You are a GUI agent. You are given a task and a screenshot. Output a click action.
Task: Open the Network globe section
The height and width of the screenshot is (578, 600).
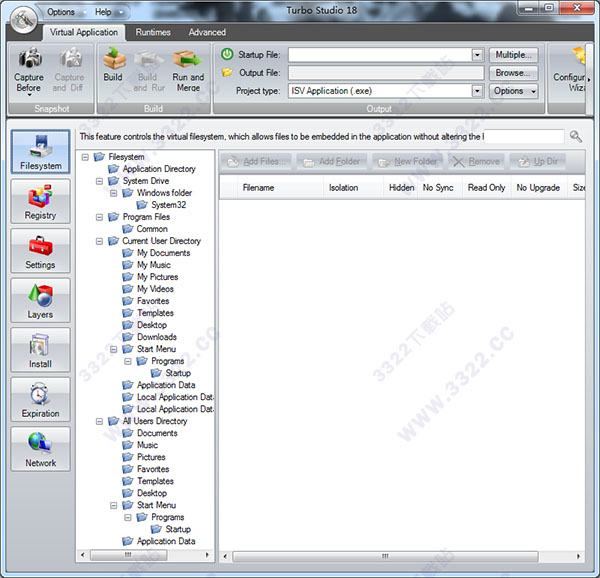click(41, 449)
